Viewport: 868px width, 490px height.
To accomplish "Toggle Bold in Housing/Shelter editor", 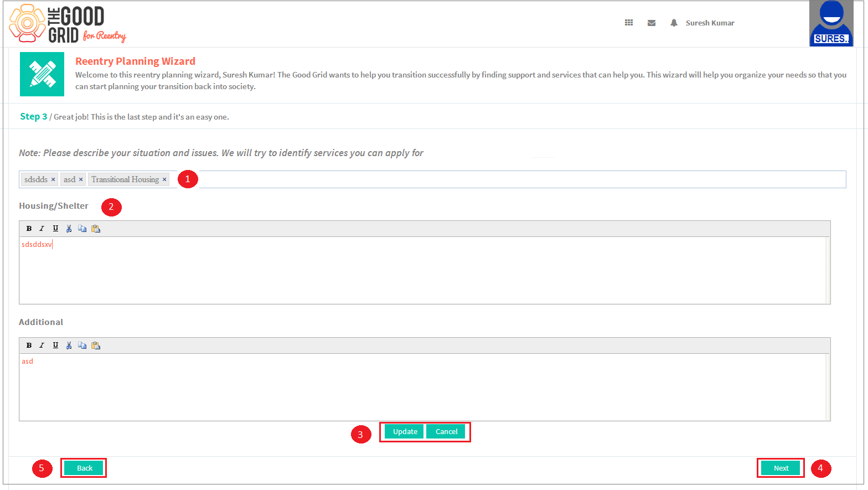I will (29, 229).
